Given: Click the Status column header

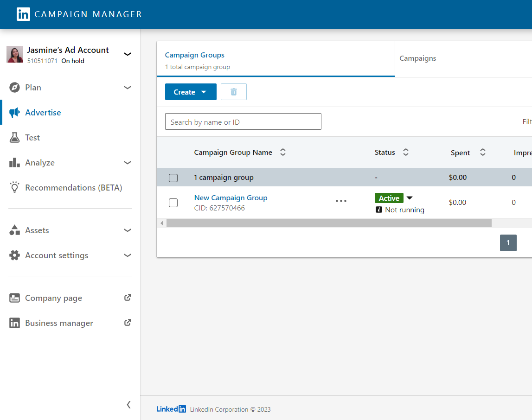Looking at the screenshot, I should (385, 153).
